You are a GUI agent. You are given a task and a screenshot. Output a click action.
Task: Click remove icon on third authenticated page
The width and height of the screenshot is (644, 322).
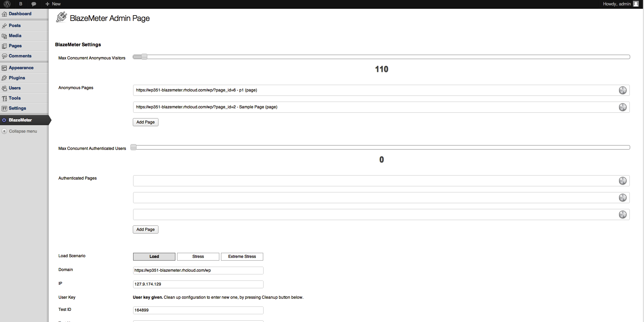(x=623, y=214)
